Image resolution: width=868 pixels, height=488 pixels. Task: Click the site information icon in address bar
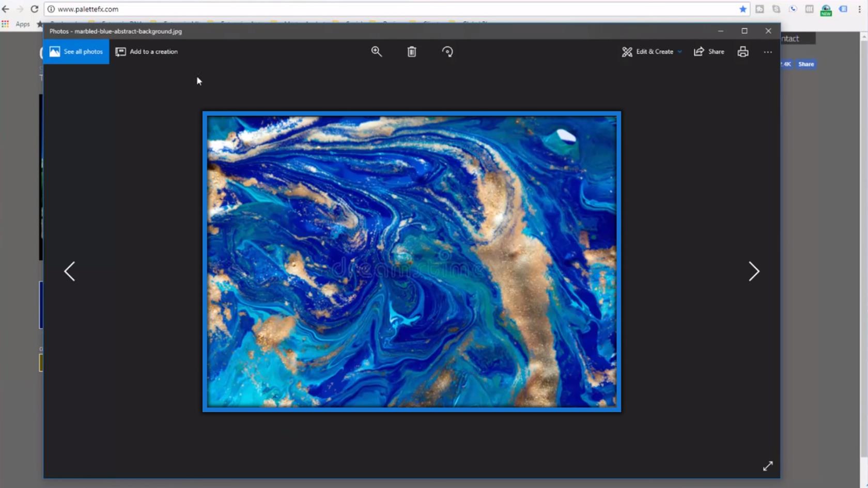click(51, 9)
